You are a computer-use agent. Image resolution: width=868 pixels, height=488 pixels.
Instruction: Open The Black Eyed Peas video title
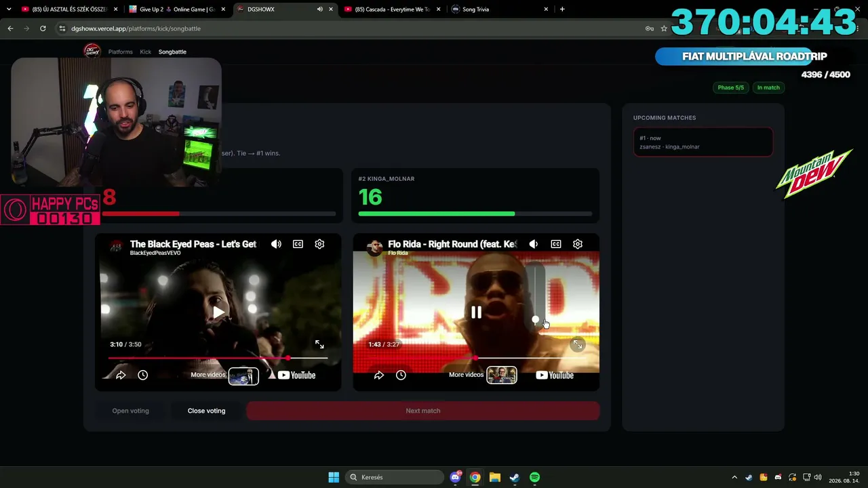tap(193, 244)
